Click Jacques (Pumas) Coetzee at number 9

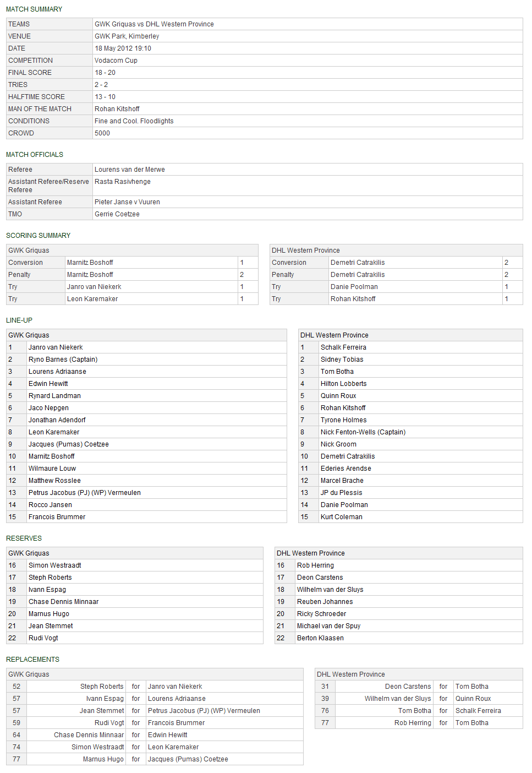point(68,444)
